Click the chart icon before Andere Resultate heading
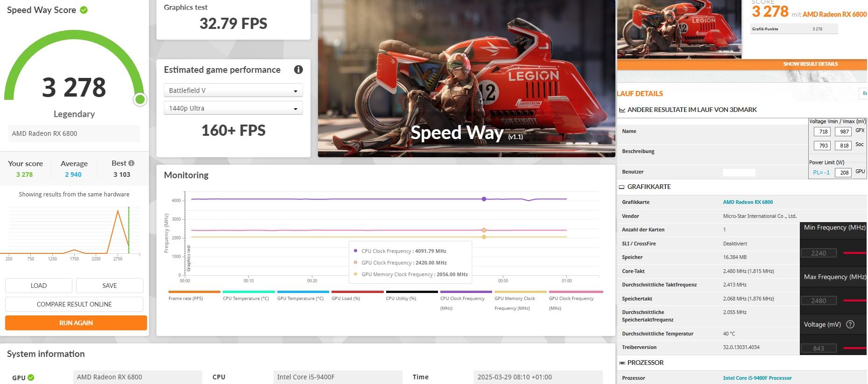Viewport: 868px width, 384px height. pos(622,110)
